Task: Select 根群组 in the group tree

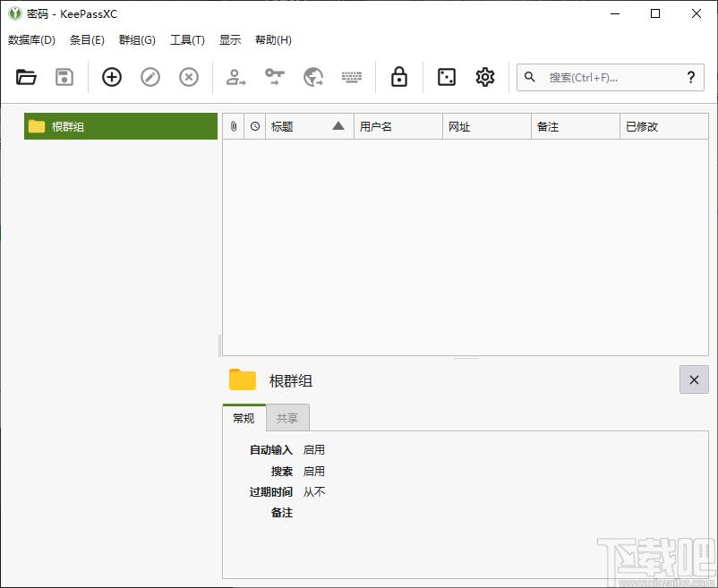Action: (121, 126)
